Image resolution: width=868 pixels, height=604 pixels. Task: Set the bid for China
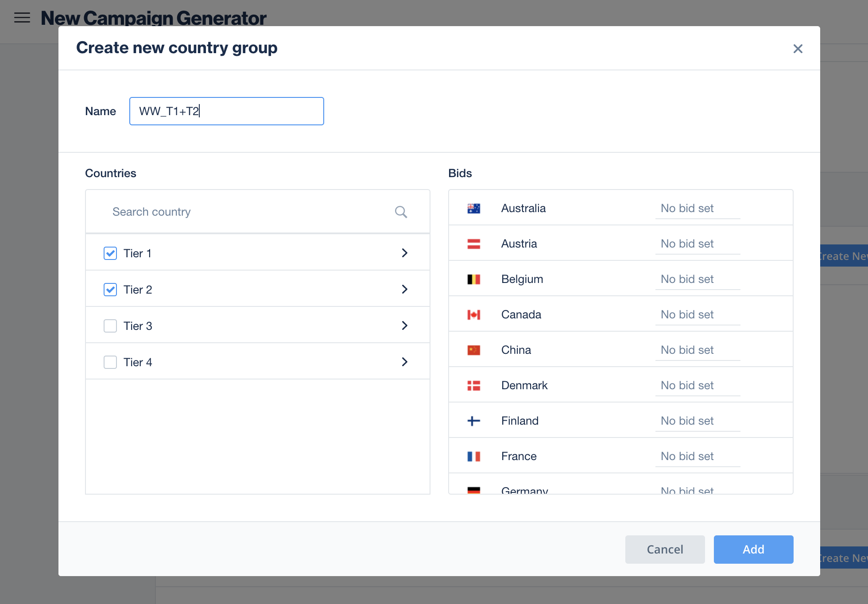tap(698, 350)
